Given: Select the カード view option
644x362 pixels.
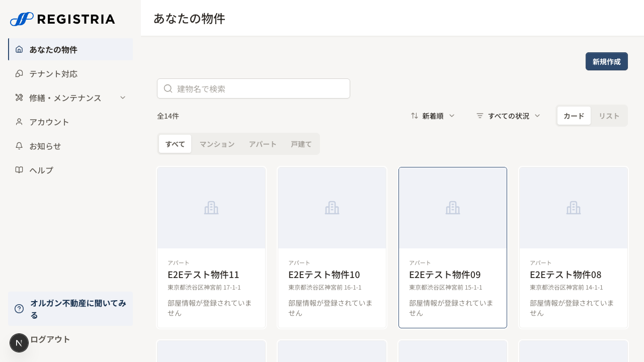Looking at the screenshot, I should (574, 116).
